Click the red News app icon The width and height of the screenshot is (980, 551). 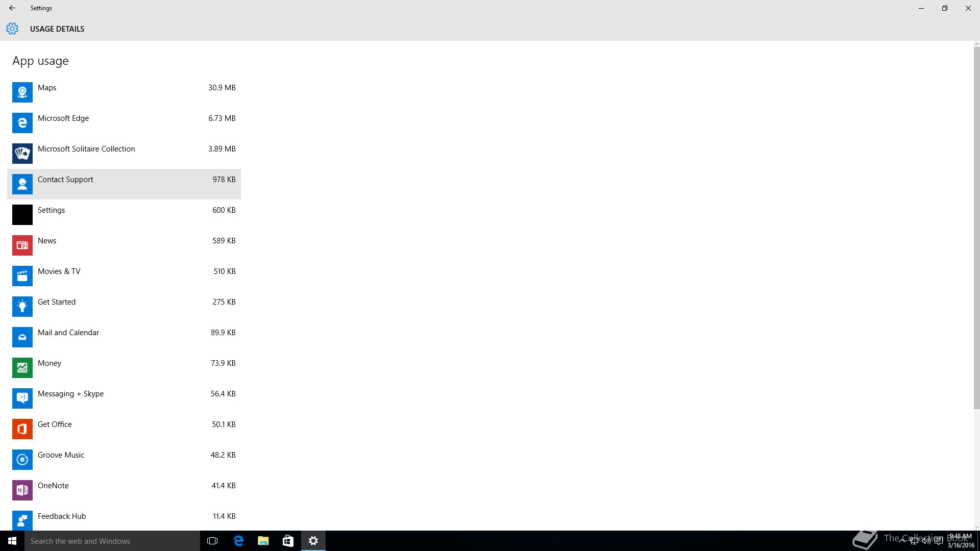click(x=22, y=245)
